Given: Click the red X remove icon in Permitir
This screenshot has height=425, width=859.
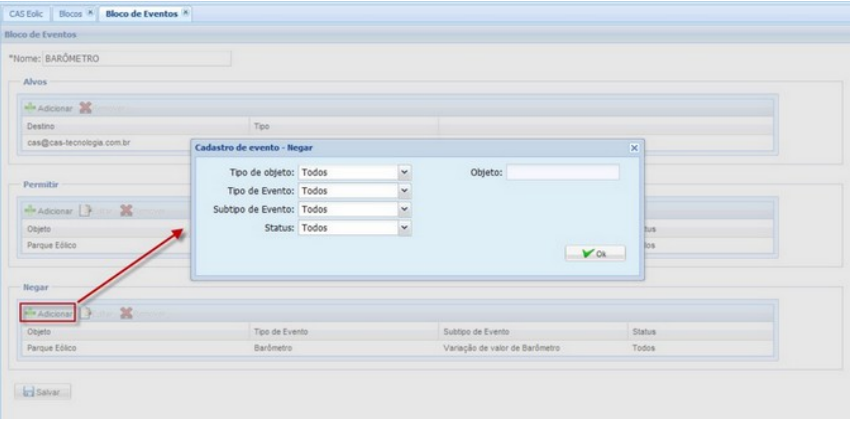Looking at the screenshot, I should point(126,211).
